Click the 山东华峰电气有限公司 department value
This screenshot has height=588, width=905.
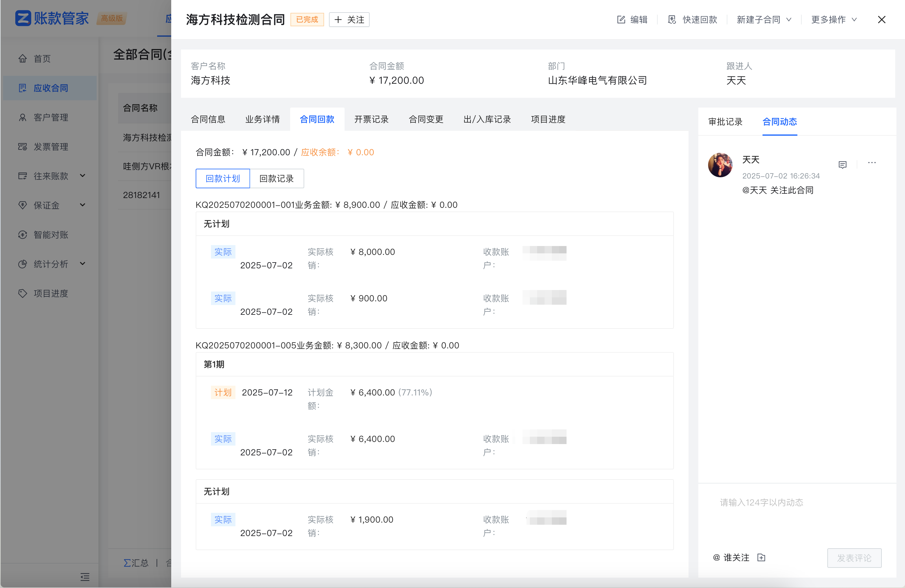click(597, 80)
